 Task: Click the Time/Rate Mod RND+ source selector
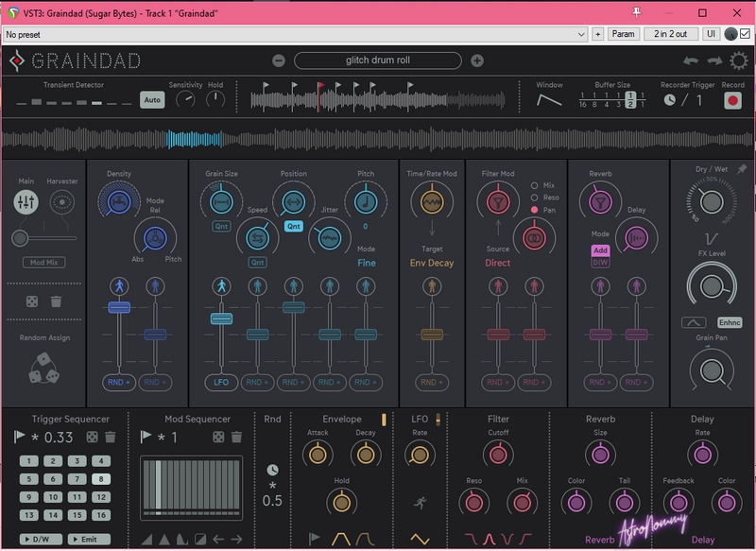[x=432, y=382]
